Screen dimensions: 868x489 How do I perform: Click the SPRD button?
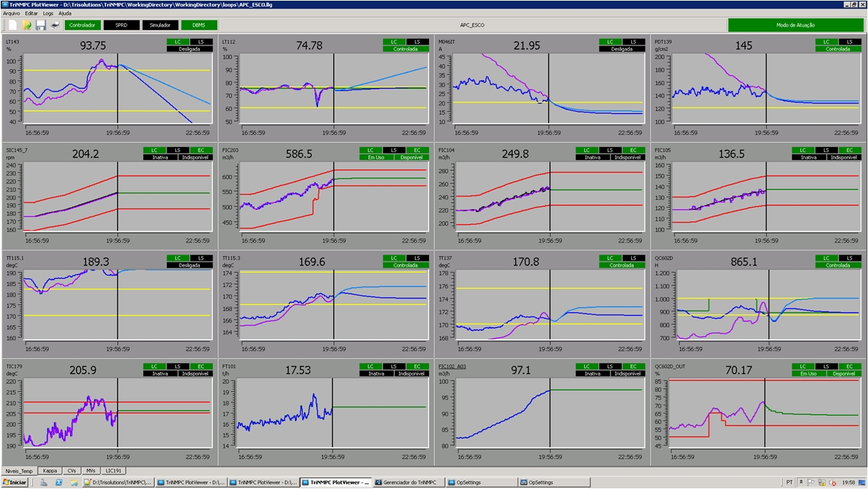122,25
